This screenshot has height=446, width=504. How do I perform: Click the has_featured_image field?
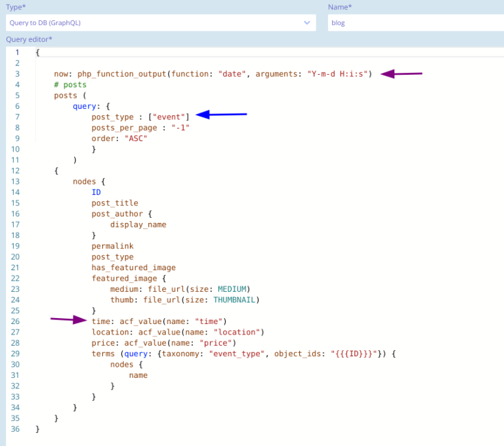click(133, 268)
